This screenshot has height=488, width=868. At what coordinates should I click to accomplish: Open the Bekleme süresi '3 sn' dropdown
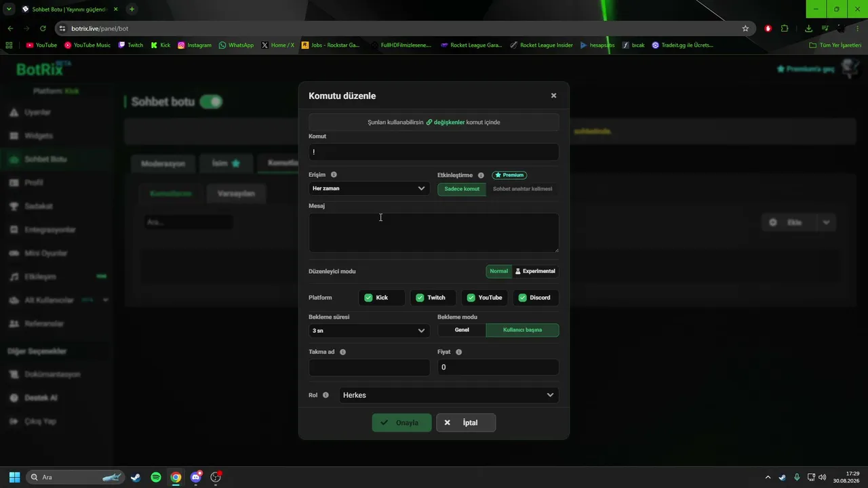369,331
